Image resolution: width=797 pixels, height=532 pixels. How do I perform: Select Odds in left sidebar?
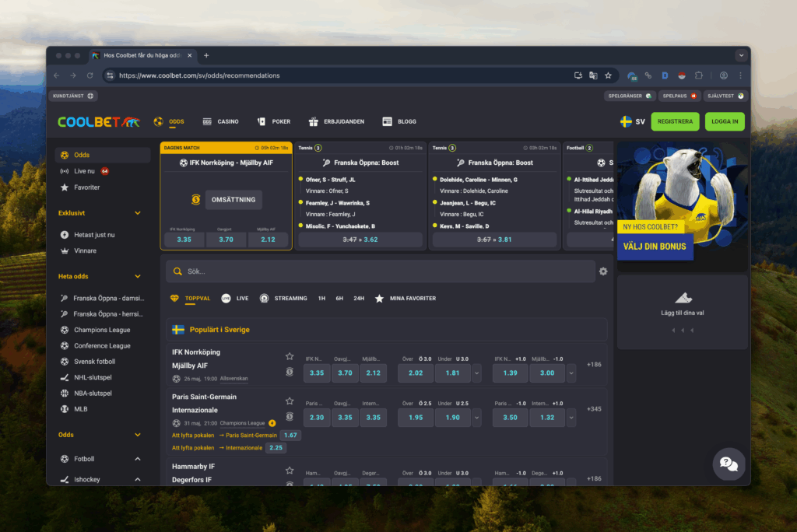104,155
